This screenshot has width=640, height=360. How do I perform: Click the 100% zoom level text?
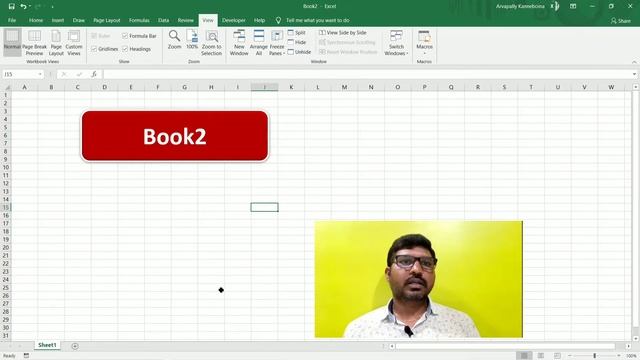(x=631, y=356)
